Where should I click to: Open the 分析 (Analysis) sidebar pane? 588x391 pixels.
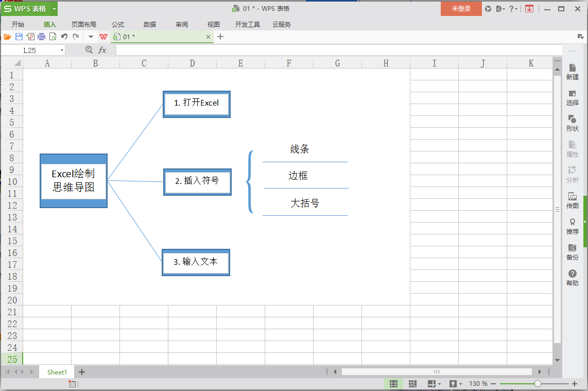(572, 175)
